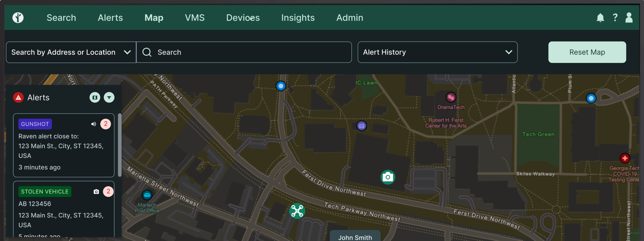Click the speaker icon on the Gunshot alert
This screenshot has height=241, width=644.
point(94,124)
